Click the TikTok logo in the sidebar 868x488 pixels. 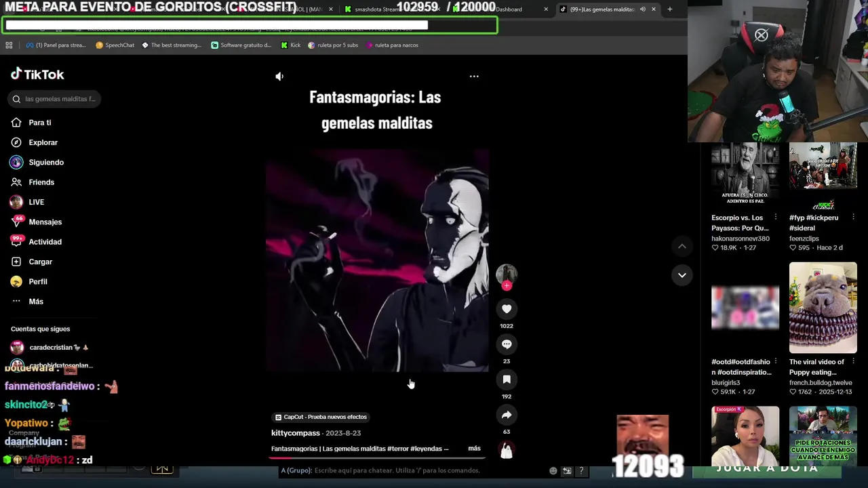[x=37, y=74]
